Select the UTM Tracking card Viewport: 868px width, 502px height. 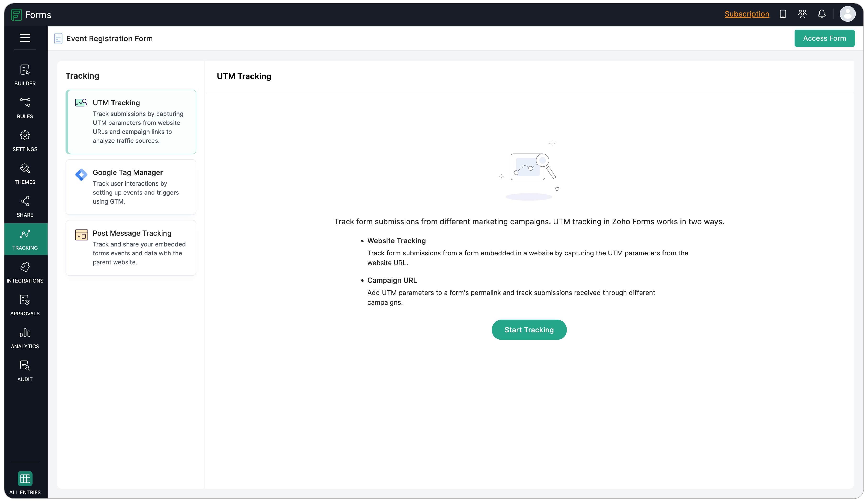coord(131,122)
